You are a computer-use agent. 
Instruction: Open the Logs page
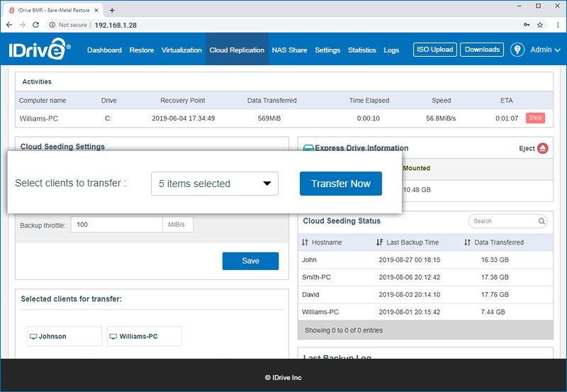pyautogui.click(x=391, y=50)
